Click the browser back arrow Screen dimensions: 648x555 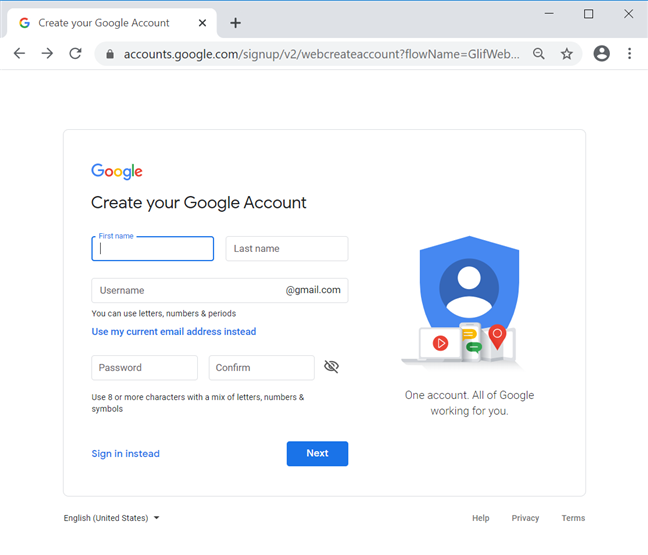coord(19,54)
